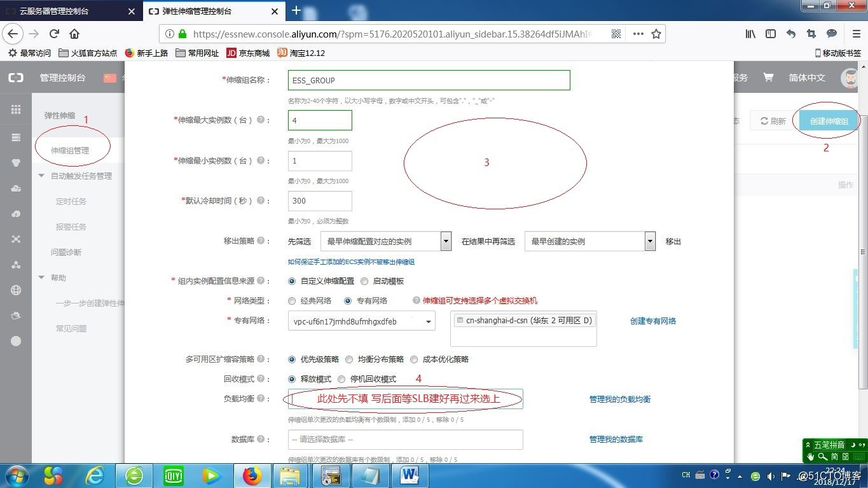The image size is (868, 488).
Task: Click the 创建伸缩组 button
Action: [x=829, y=121]
